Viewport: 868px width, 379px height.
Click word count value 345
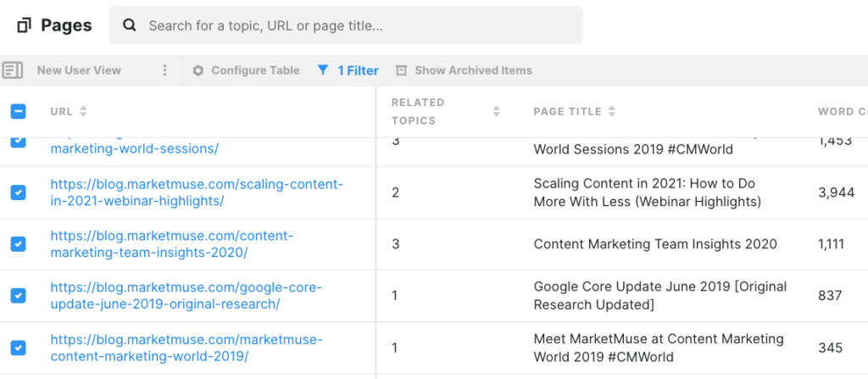pos(830,348)
